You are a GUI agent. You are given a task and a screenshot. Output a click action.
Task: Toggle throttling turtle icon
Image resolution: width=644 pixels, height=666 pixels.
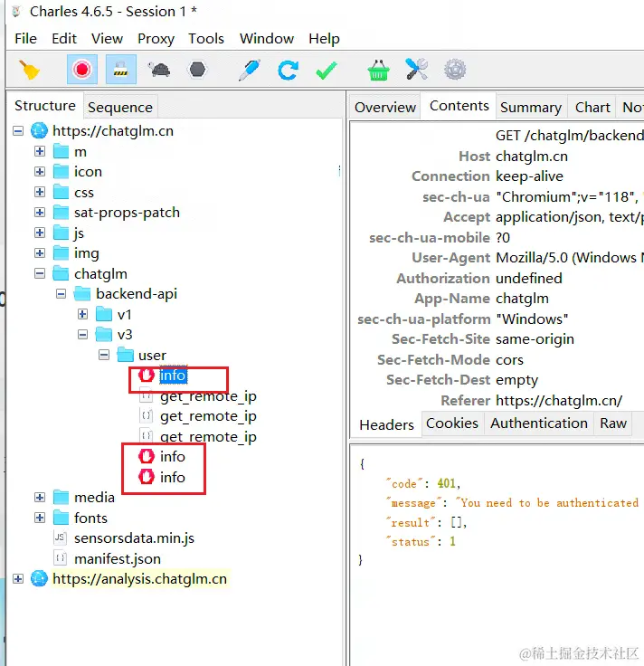159,70
